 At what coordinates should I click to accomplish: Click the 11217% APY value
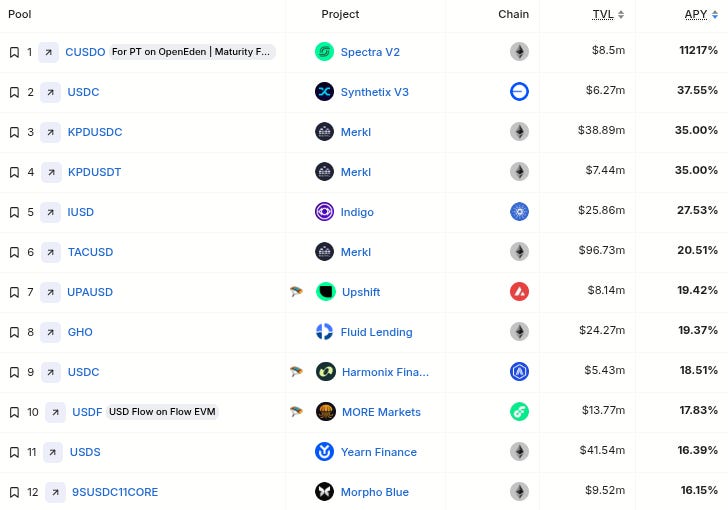[x=698, y=50]
